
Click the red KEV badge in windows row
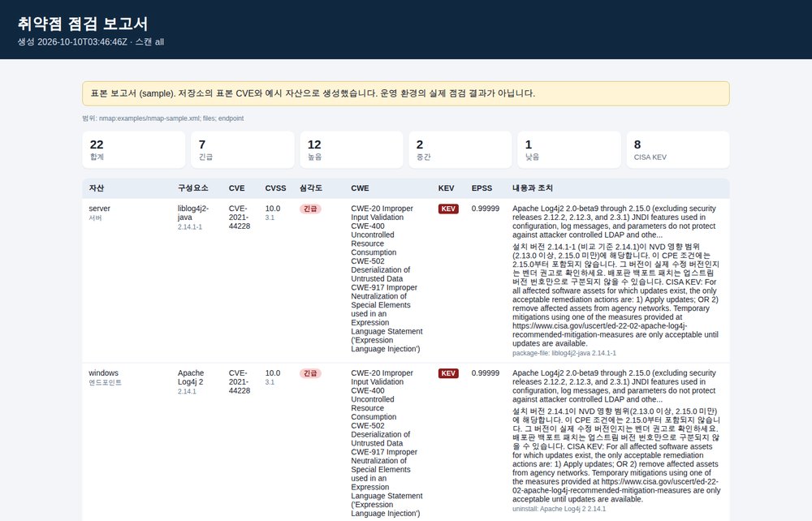point(448,373)
